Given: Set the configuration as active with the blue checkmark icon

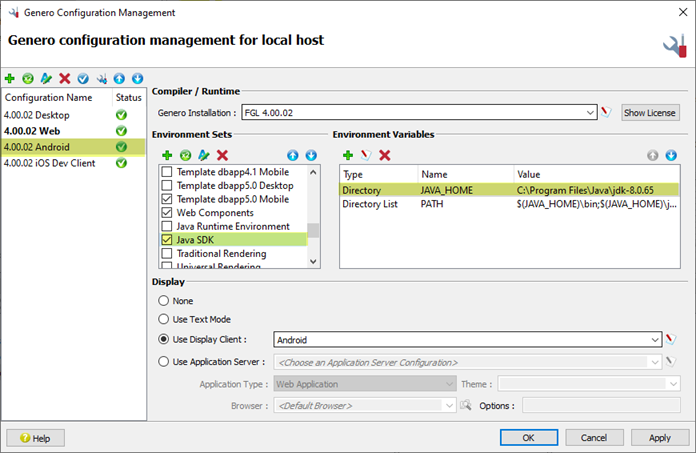Looking at the screenshot, I should coord(83,79).
